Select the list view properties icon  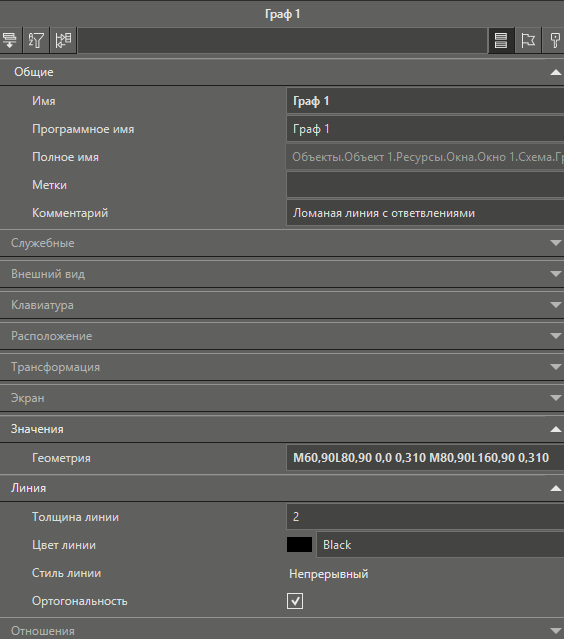coord(501,40)
